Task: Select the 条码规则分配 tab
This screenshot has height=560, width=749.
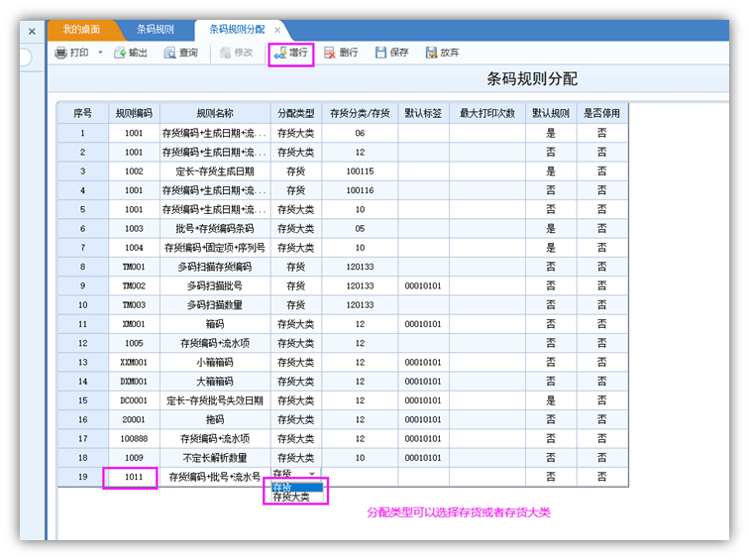Action: (237, 30)
